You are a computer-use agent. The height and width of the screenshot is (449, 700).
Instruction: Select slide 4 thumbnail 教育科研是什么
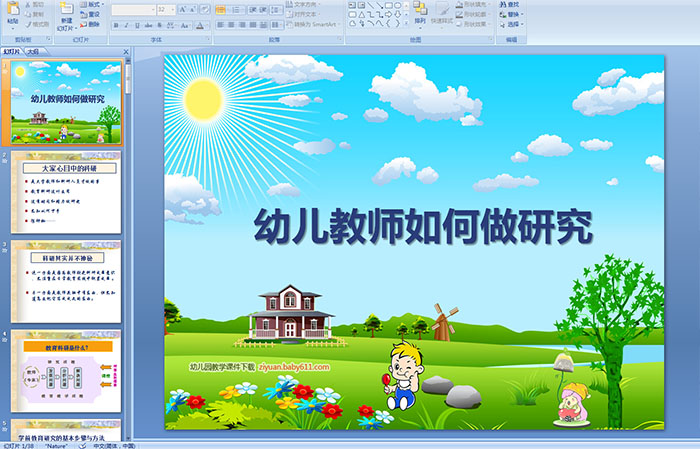click(66, 371)
